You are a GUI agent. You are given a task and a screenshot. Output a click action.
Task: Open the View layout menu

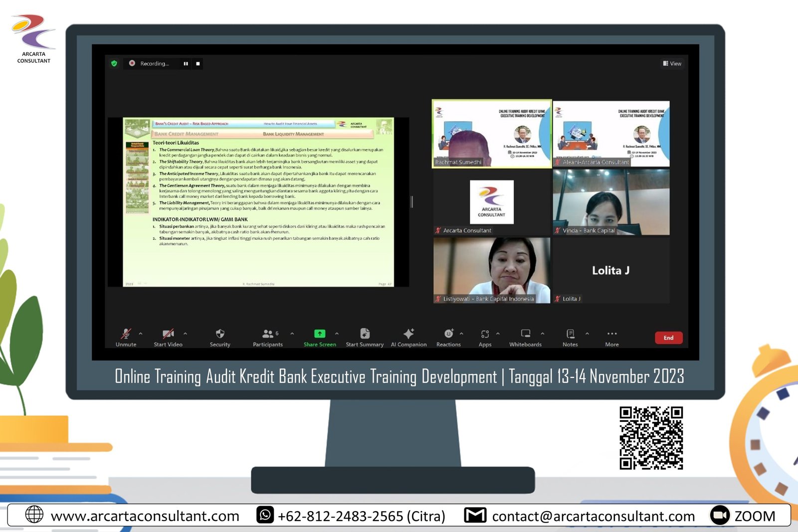click(x=672, y=63)
